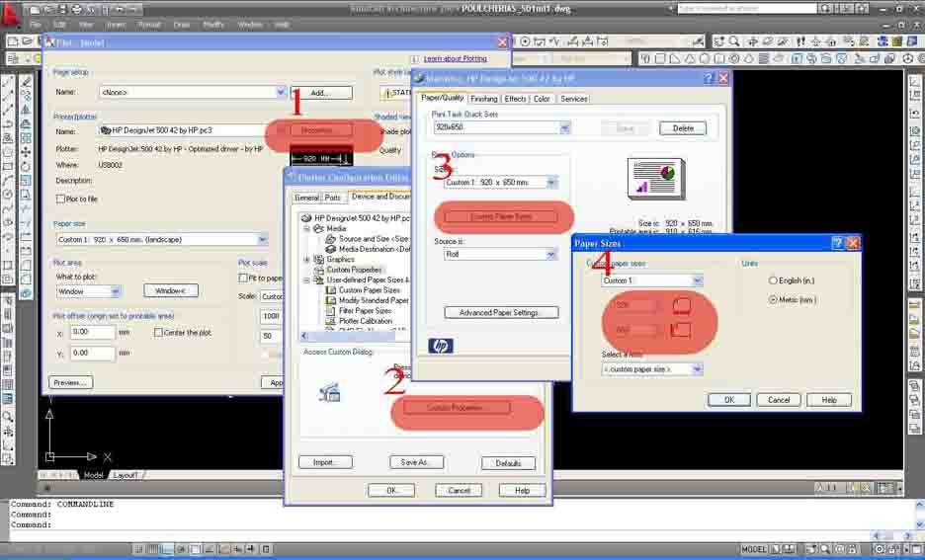Open the Size is Custom 1 dropdown

click(x=551, y=183)
